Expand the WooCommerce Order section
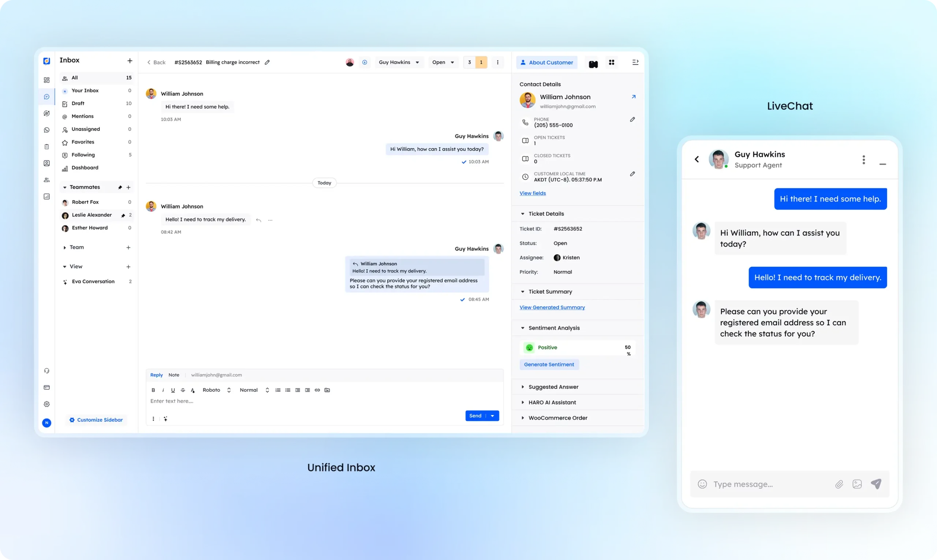Screen dimensions: 937x560 (x=522, y=418)
